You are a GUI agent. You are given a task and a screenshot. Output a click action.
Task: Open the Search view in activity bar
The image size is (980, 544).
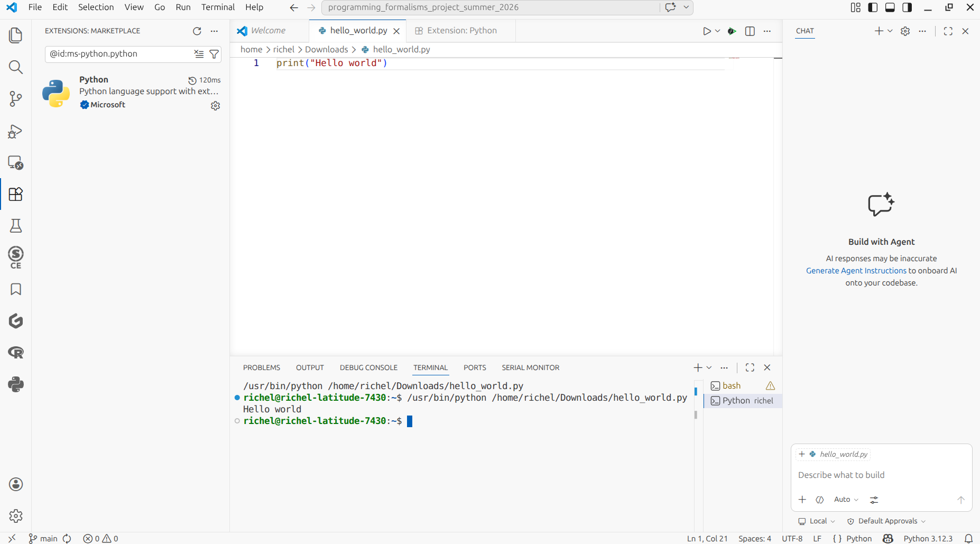click(x=16, y=67)
